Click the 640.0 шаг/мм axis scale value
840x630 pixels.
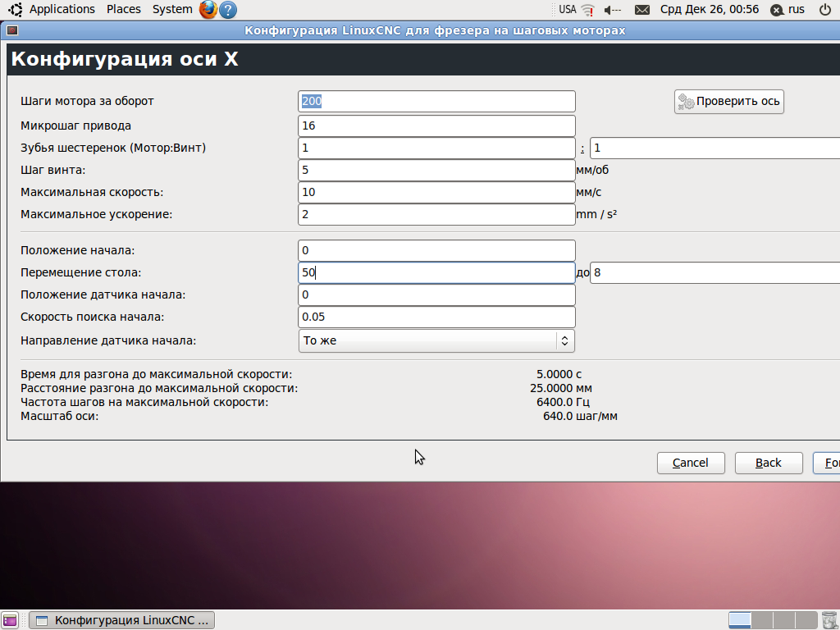pyautogui.click(x=580, y=416)
